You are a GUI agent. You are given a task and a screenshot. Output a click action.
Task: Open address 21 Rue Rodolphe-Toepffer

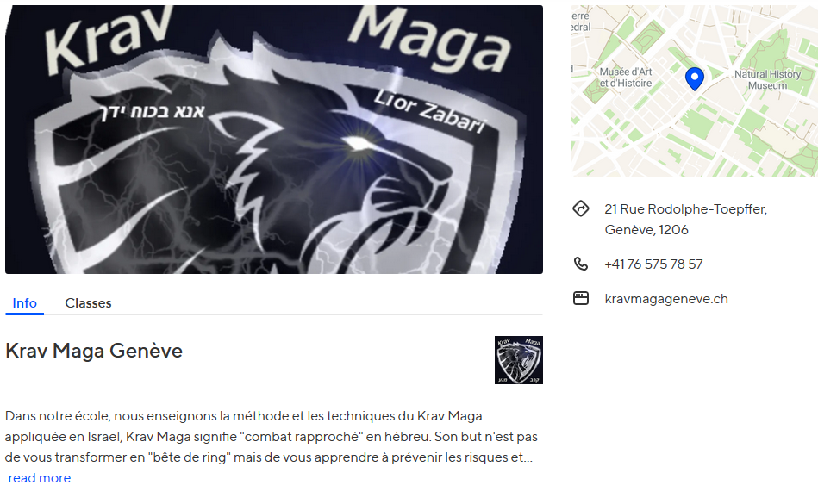685,209
